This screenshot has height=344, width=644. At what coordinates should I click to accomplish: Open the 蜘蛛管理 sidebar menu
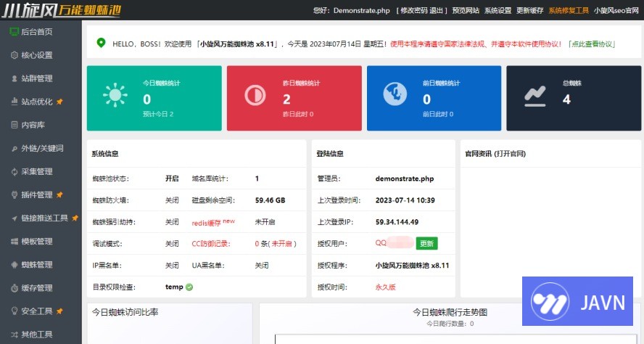click(x=36, y=264)
